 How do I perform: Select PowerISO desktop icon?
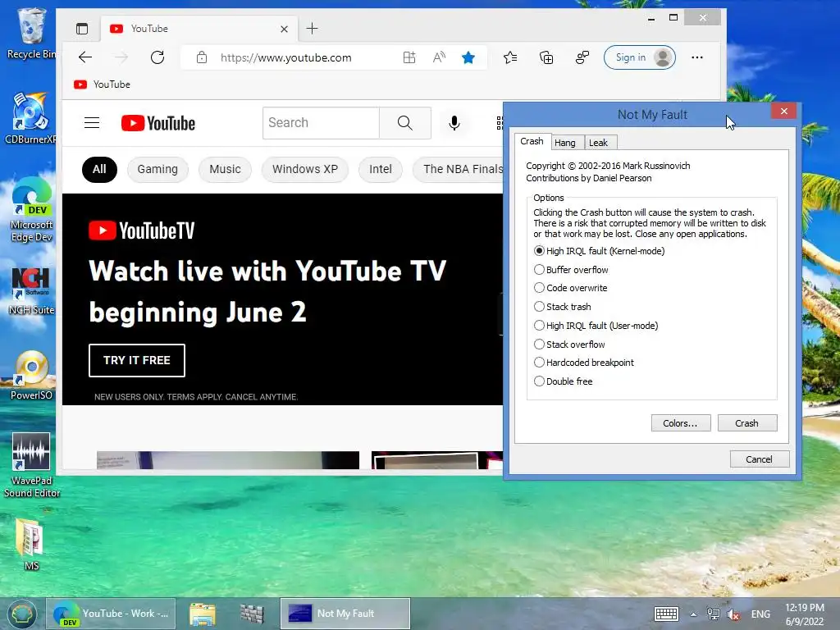pos(31,375)
